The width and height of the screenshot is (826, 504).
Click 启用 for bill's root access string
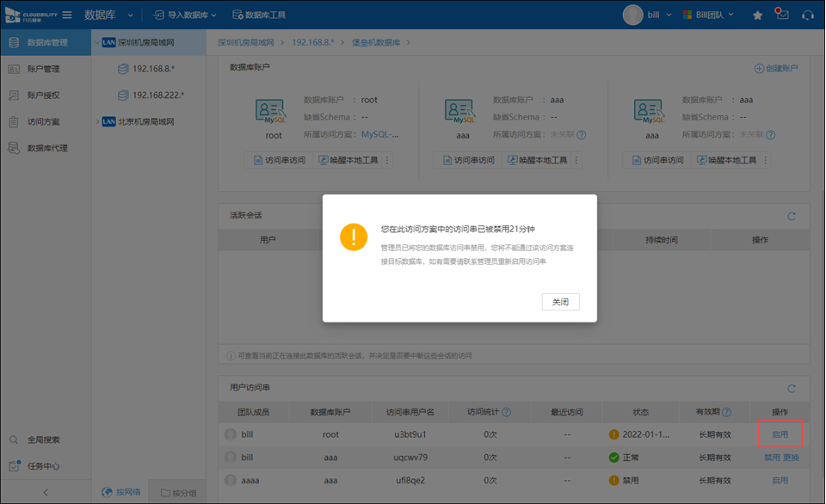(x=780, y=434)
